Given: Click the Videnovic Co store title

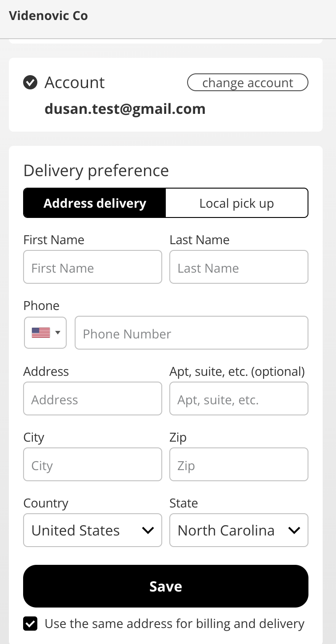Looking at the screenshot, I should 48,16.
